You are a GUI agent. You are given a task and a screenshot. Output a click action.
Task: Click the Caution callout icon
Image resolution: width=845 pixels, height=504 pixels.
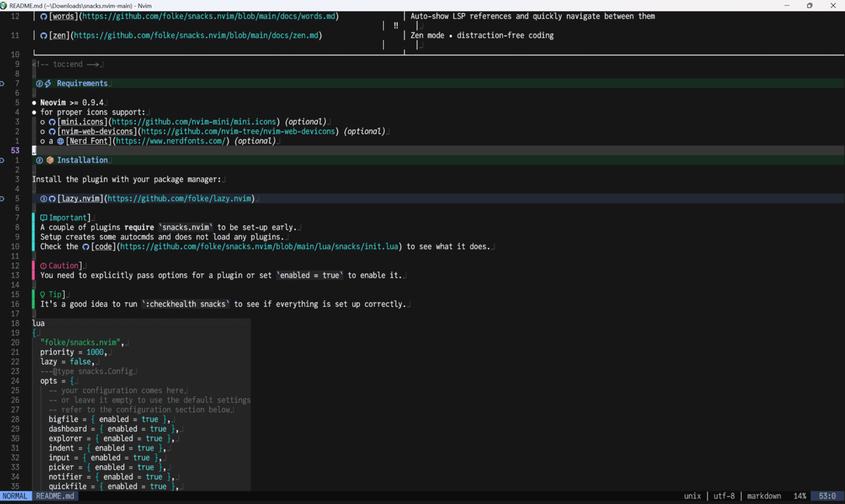(44, 266)
